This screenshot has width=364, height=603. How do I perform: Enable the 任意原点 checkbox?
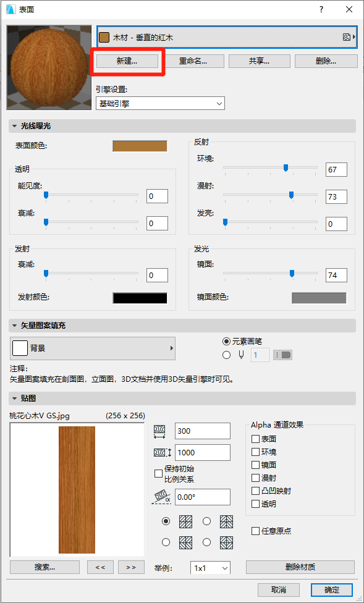click(255, 531)
